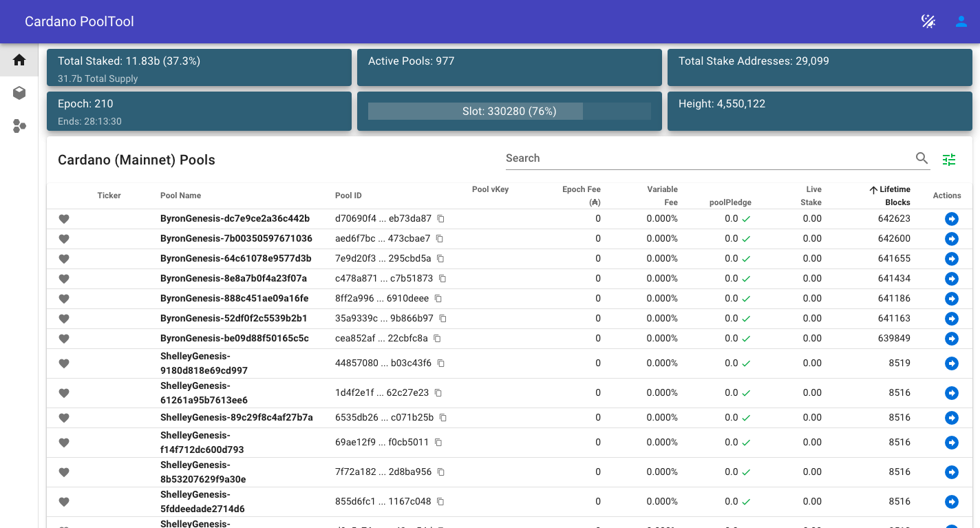Sort table by poolPledge column
The height and width of the screenshot is (528, 980).
pos(730,202)
